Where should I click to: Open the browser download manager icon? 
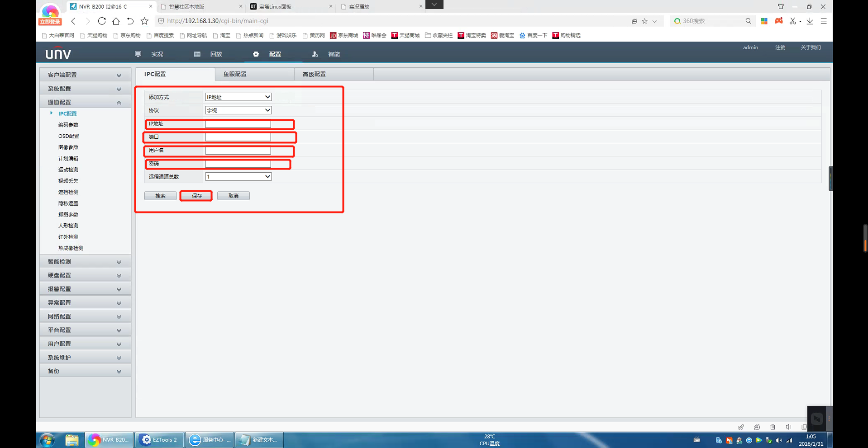click(810, 21)
